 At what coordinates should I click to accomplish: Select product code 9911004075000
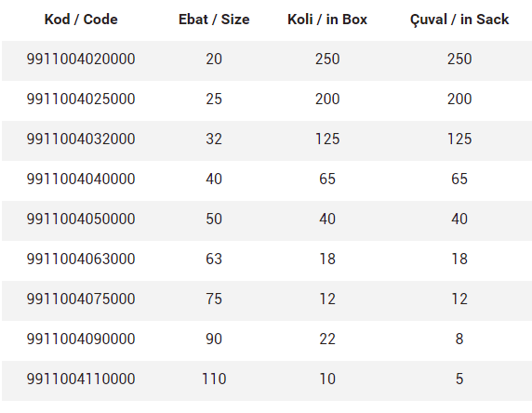(x=81, y=299)
